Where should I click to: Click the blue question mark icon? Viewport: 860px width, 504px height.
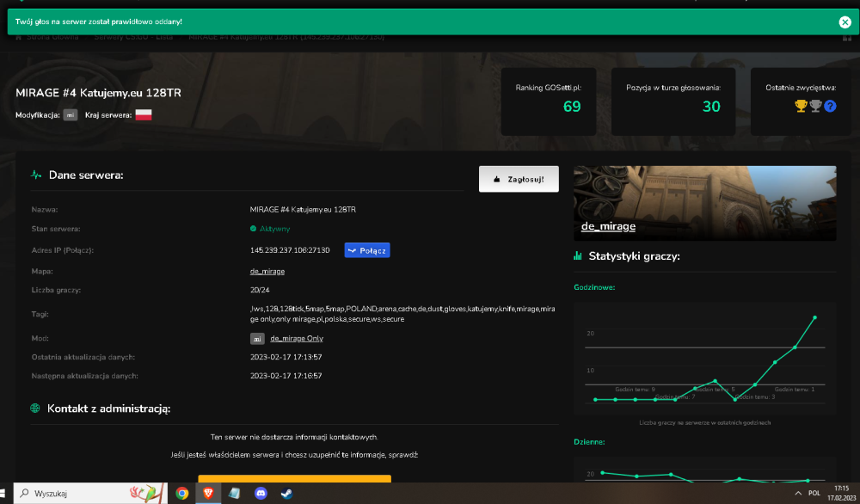point(830,106)
